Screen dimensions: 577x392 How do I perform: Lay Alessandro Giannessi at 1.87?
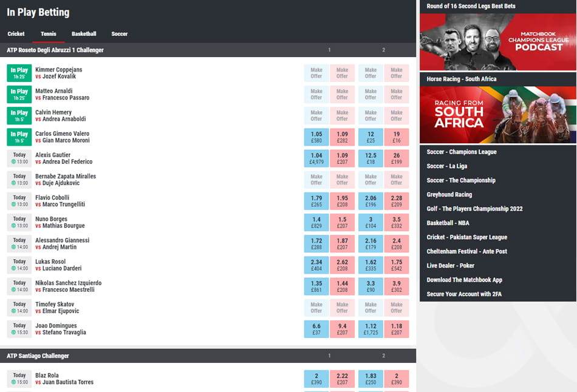[342, 243]
